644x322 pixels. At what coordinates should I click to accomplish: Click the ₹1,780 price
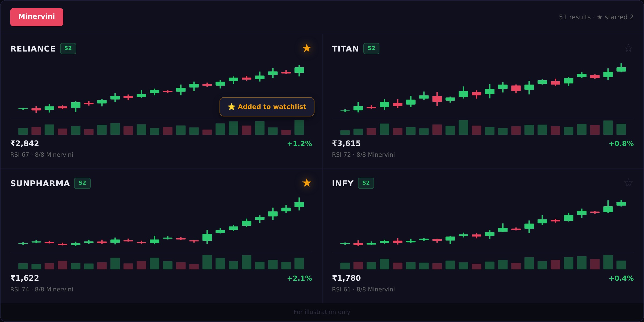[x=346, y=278]
